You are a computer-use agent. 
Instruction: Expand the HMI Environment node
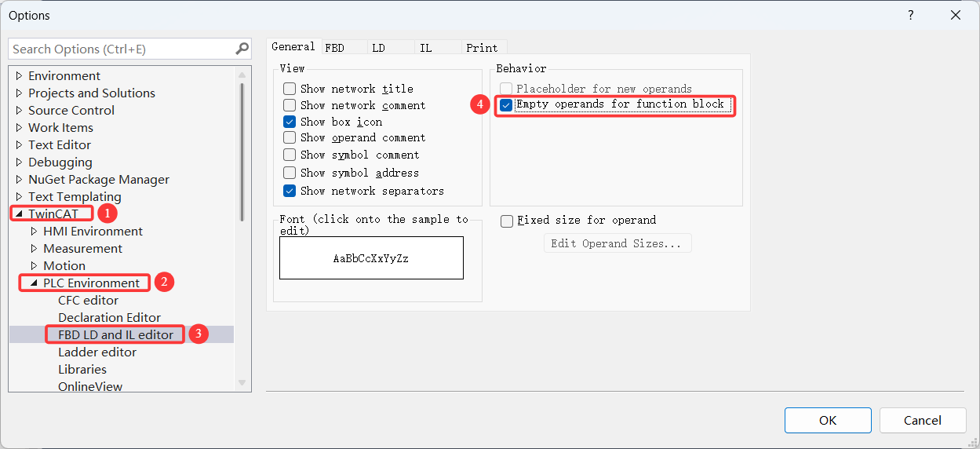point(34,232)
